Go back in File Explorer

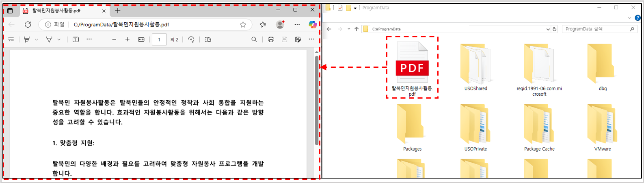329,29
